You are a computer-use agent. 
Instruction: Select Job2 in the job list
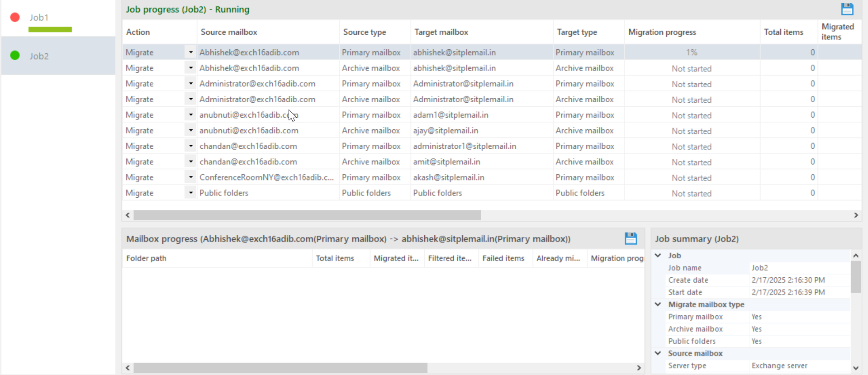coord(58,56)
